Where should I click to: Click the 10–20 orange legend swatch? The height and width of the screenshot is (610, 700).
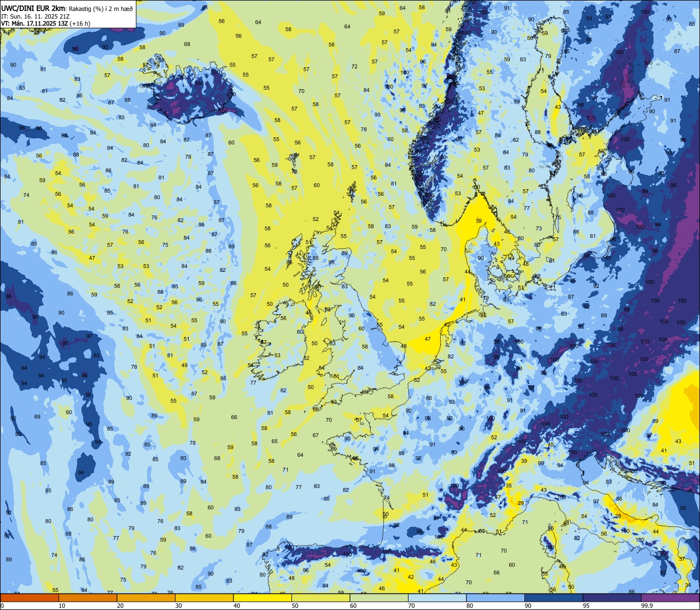(87, 597)
